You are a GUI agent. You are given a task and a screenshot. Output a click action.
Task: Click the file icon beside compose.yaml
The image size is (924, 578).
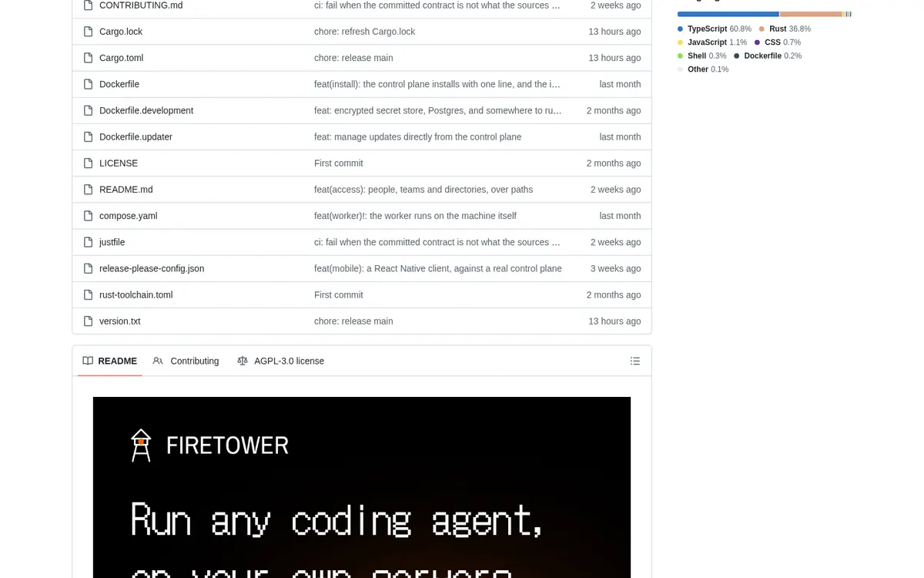89,216
